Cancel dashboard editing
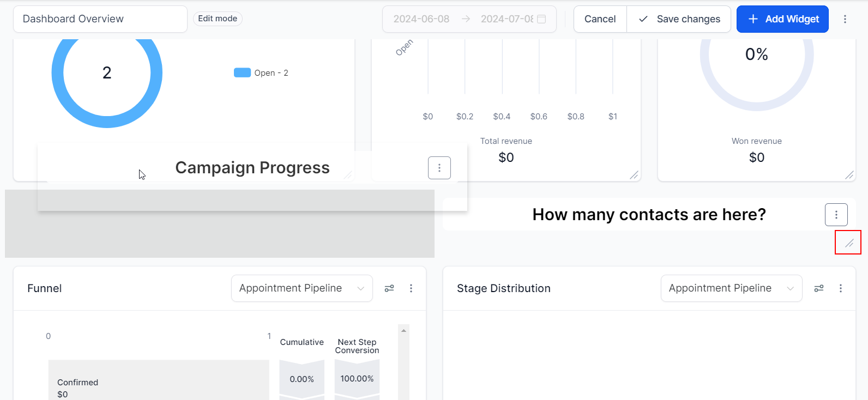The width and height of the screenshot is (868, 400). coord(600,19)
